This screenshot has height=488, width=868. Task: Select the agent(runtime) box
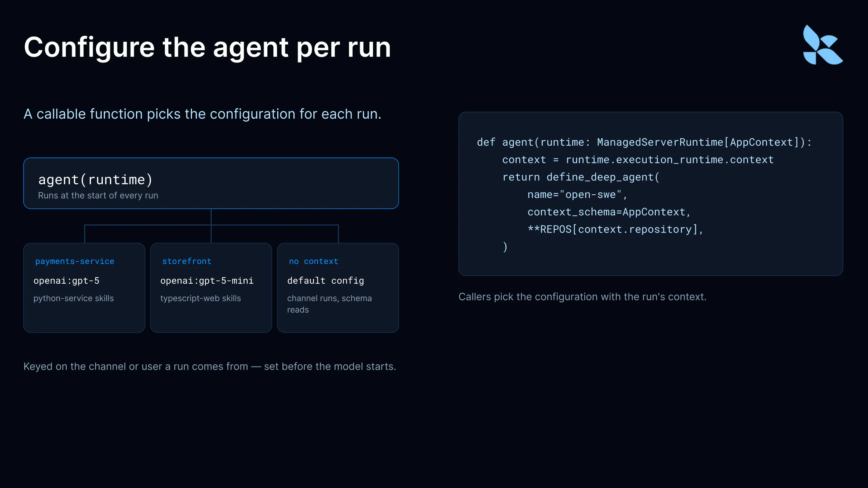coord(211,183)
